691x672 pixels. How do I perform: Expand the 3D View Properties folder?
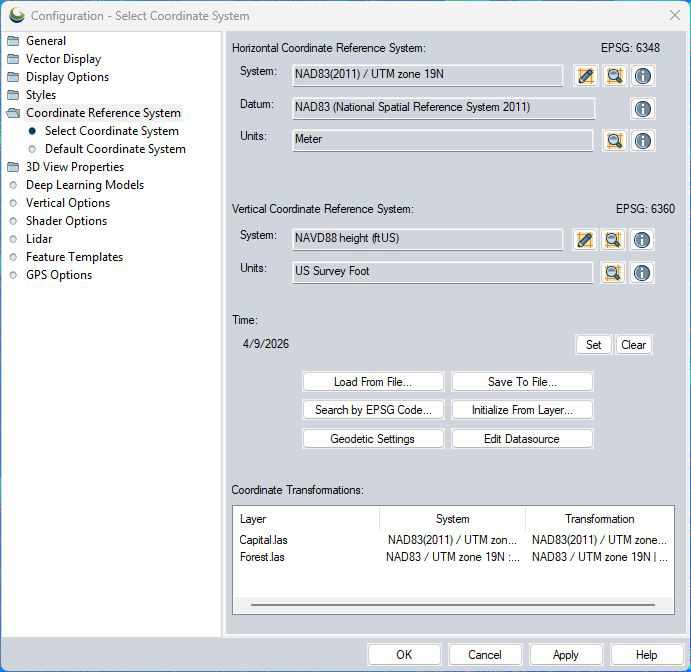click(74, 167)
